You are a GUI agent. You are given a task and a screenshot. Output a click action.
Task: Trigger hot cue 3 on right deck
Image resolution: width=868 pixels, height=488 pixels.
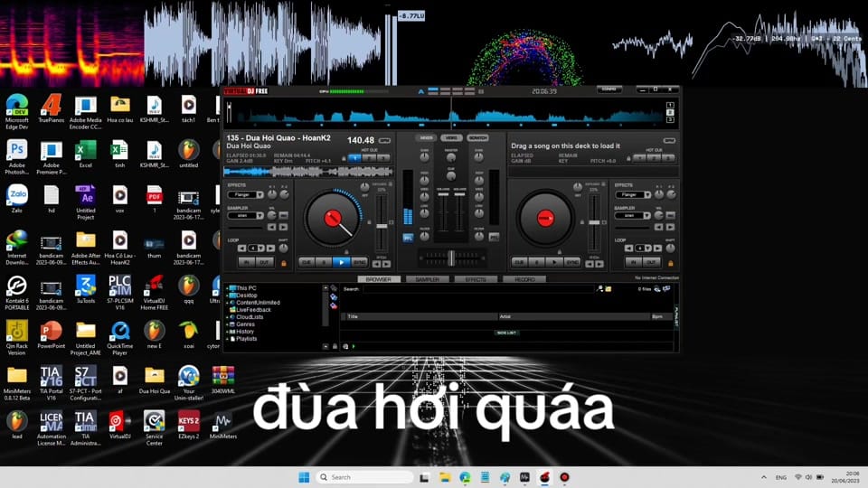[x=668, y=157]
